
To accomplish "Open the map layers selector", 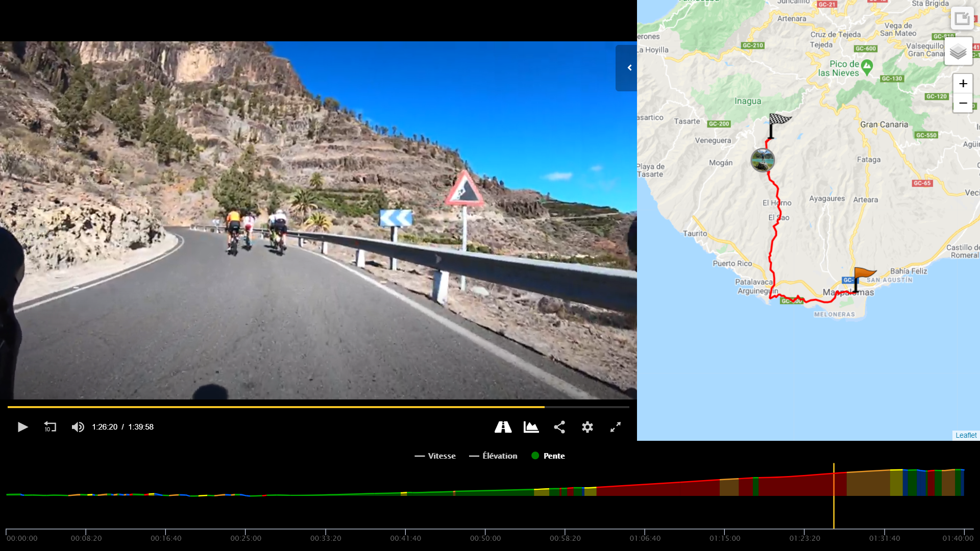I will click(x=958, y=52).
